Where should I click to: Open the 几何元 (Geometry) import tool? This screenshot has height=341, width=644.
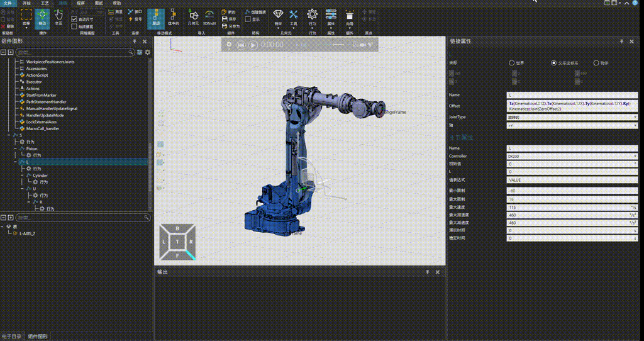pyautogui.click(x=193, y=18)
